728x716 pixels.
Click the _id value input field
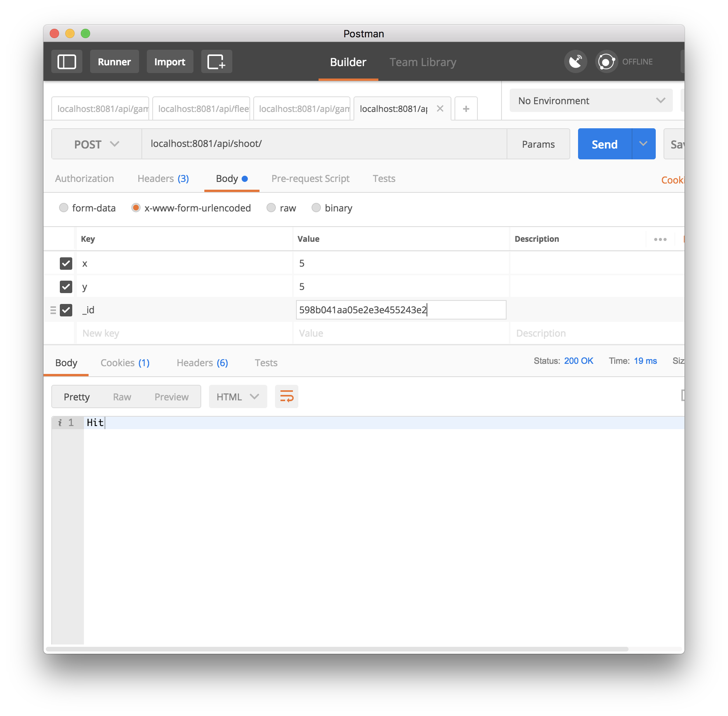coord(401,310)
